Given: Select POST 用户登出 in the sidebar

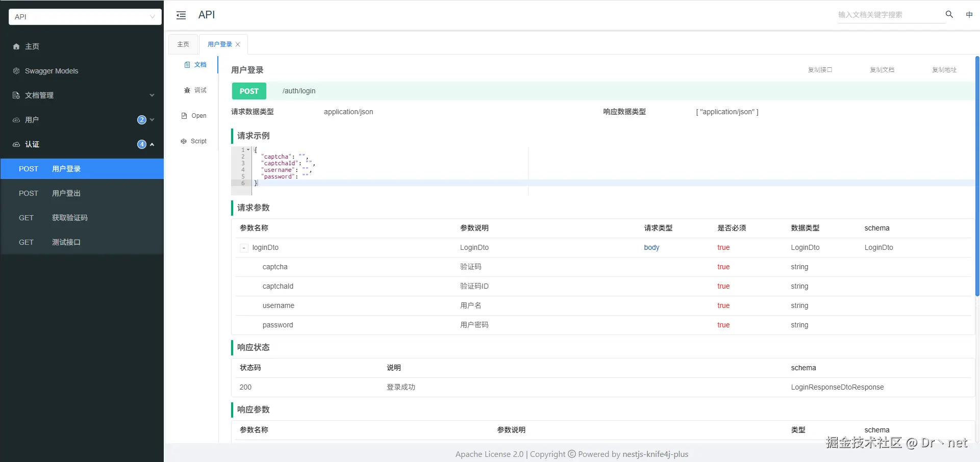Looking at the screenshot, I should (82, 193).
